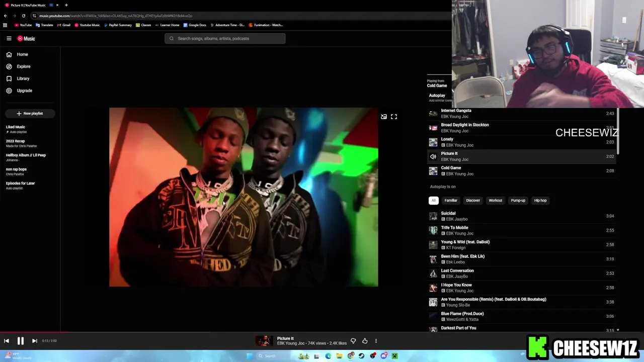Click Suicidal track thumbnail
The height and width of the screenshot is (362, 644).
(x=433, y=216)
